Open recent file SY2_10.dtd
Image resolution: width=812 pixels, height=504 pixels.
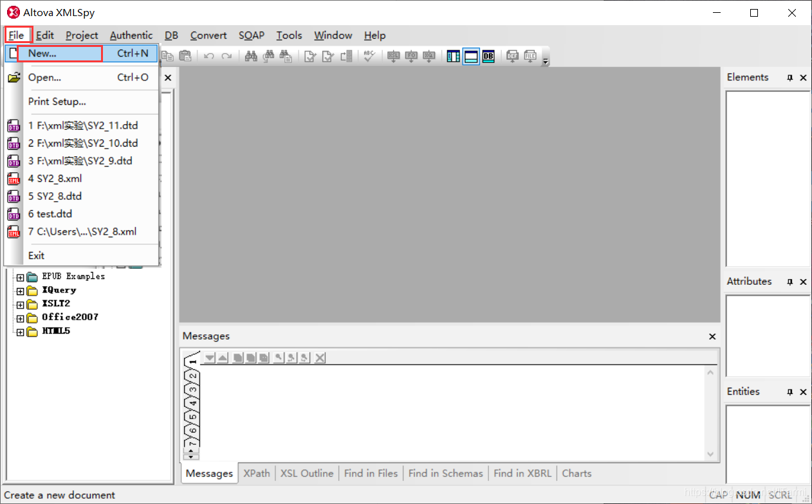[x=81, y=143]
